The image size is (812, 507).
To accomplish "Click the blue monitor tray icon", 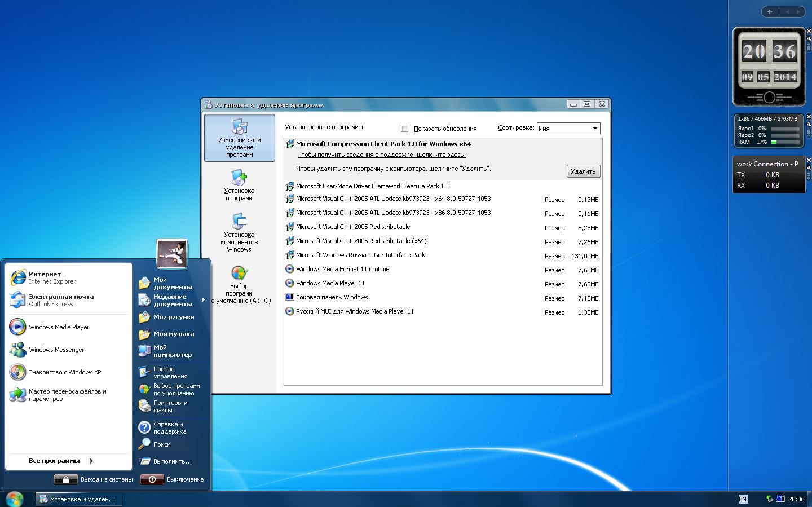I will tap(780, 499).
